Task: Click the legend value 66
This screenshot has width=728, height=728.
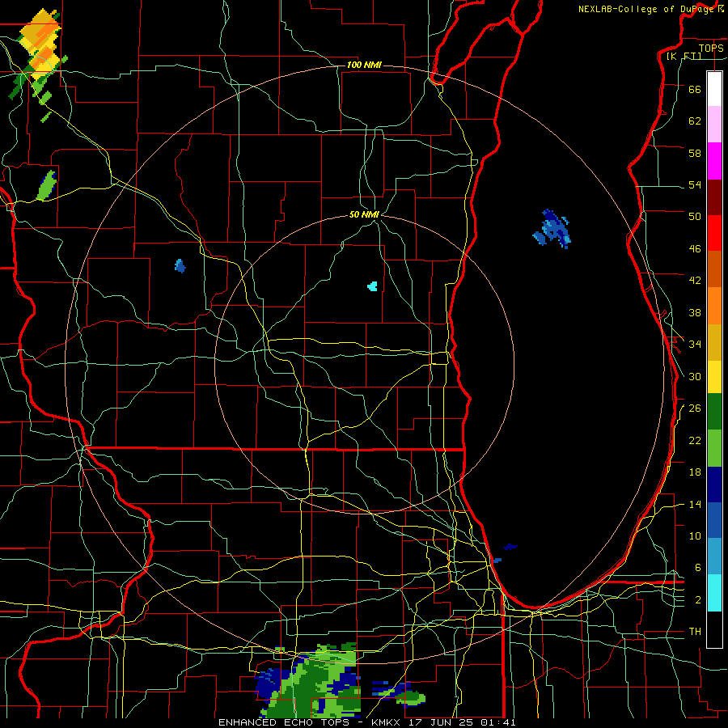Action: pos(695,89)
